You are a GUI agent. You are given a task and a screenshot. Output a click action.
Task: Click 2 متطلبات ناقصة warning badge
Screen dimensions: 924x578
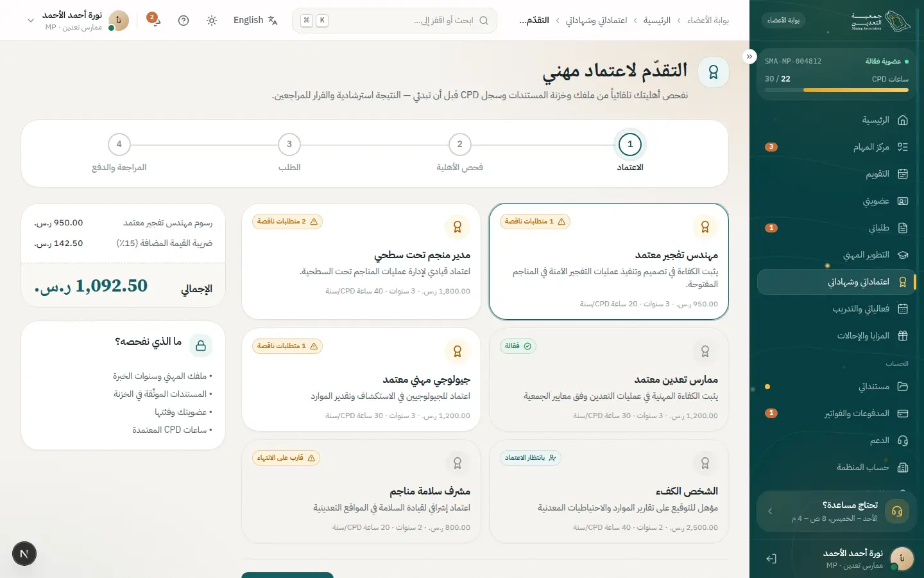[287, 222]
